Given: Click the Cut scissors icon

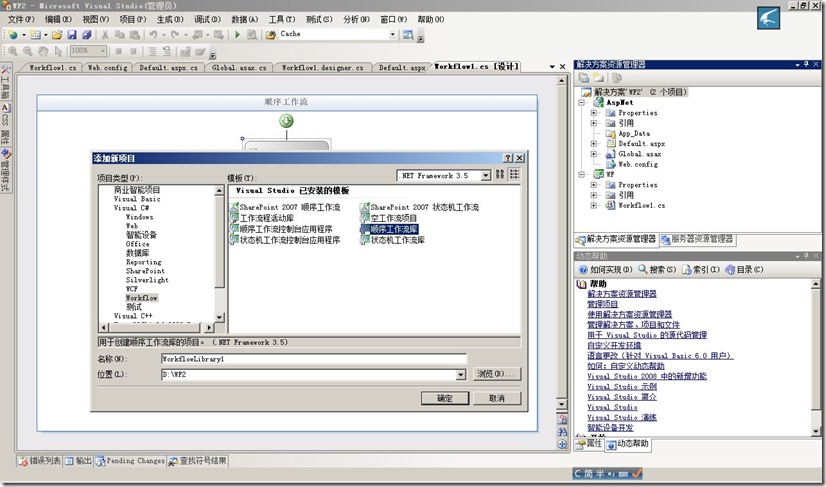Looking at the screenshot, I should [105, 35].
